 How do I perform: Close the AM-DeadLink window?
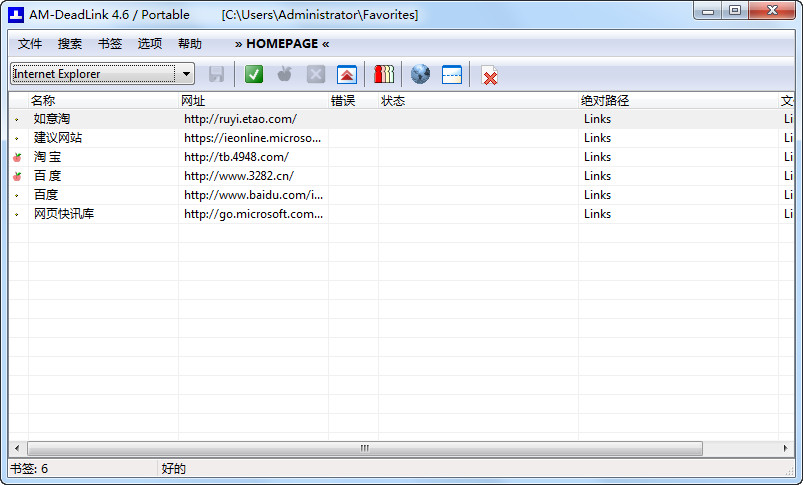coord(772,10)
